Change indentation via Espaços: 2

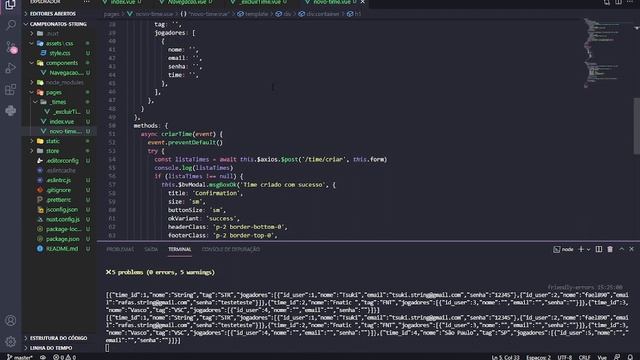click(x=538, y=357)
